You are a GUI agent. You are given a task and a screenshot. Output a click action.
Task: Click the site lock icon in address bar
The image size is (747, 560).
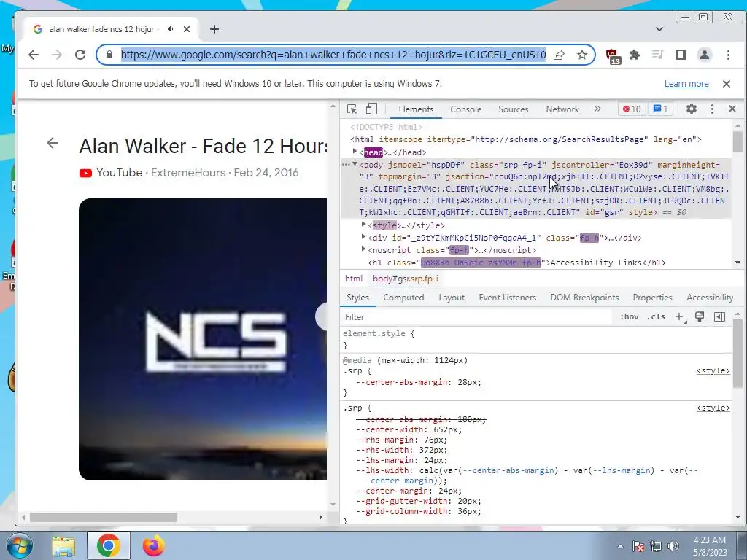[109, 55]
